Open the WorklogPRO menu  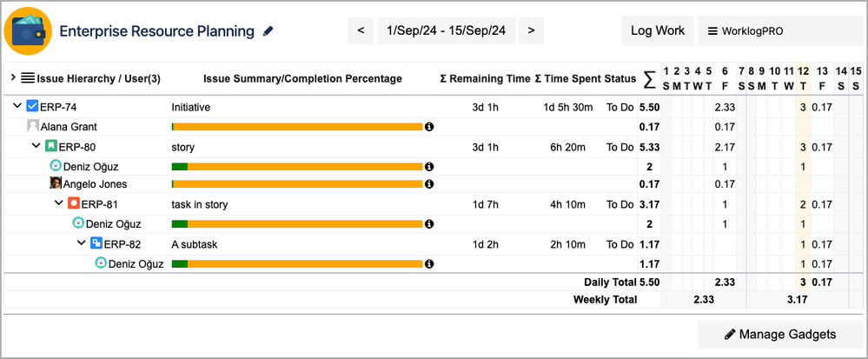(781, 31)
